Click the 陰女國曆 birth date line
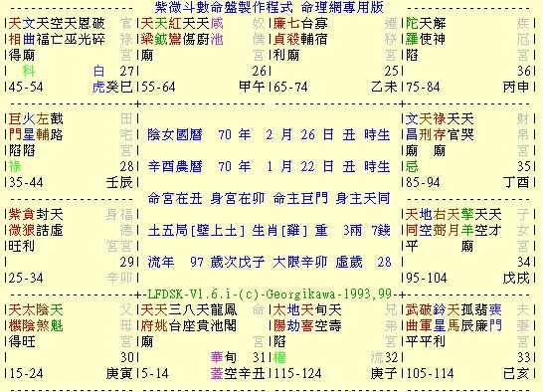 coord(270,134)
